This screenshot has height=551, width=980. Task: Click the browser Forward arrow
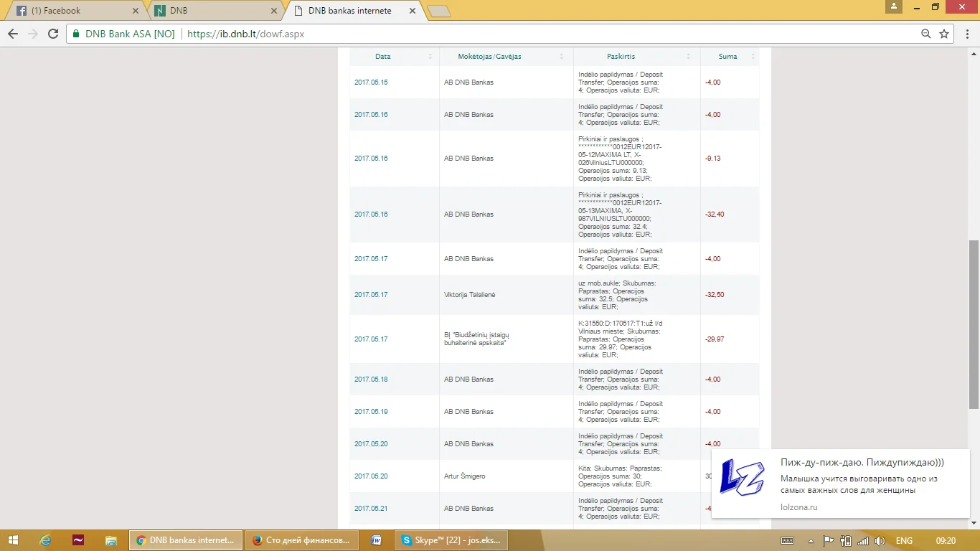coord(33,34)
